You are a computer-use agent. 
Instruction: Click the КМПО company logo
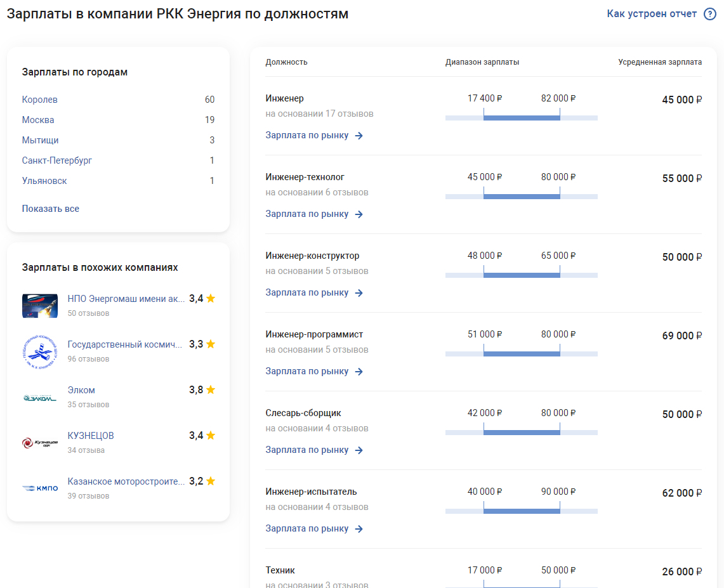[40, 488]
